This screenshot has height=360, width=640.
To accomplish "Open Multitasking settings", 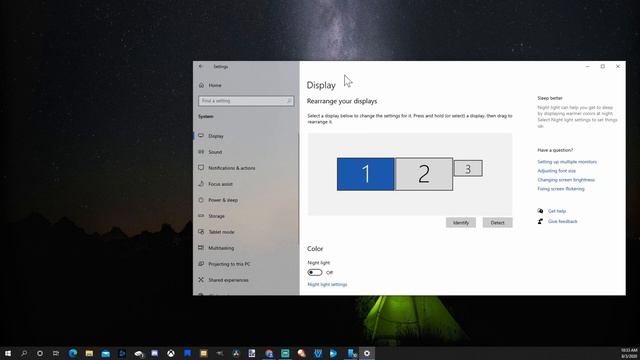I will pyautogui.click(x=221, y=248).
